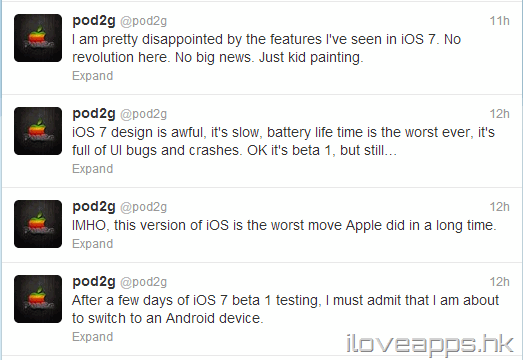Open pod2g avatar on IMHO tweet

(x=38, y=224)
